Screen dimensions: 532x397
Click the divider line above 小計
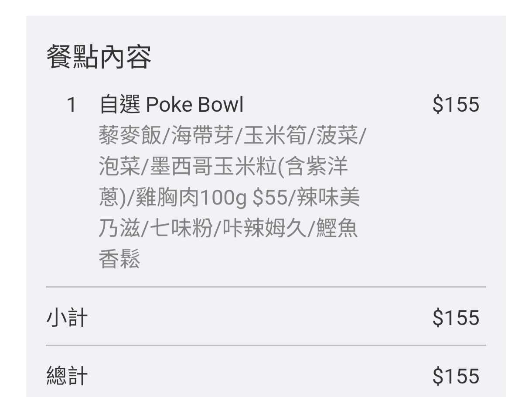266,287
